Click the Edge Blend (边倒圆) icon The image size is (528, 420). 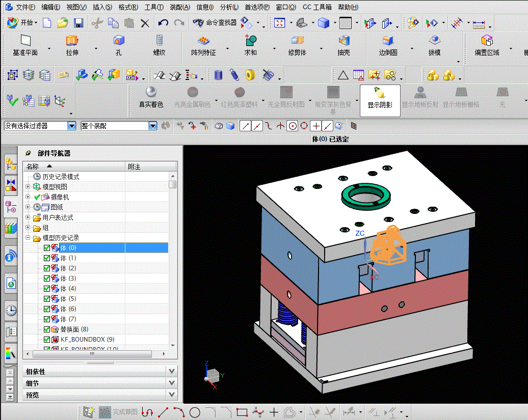pyautogui.click(x=388, y=41)
